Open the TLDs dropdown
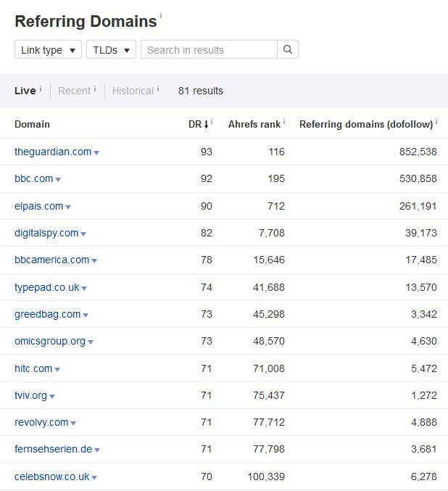 tap(111, 49)
